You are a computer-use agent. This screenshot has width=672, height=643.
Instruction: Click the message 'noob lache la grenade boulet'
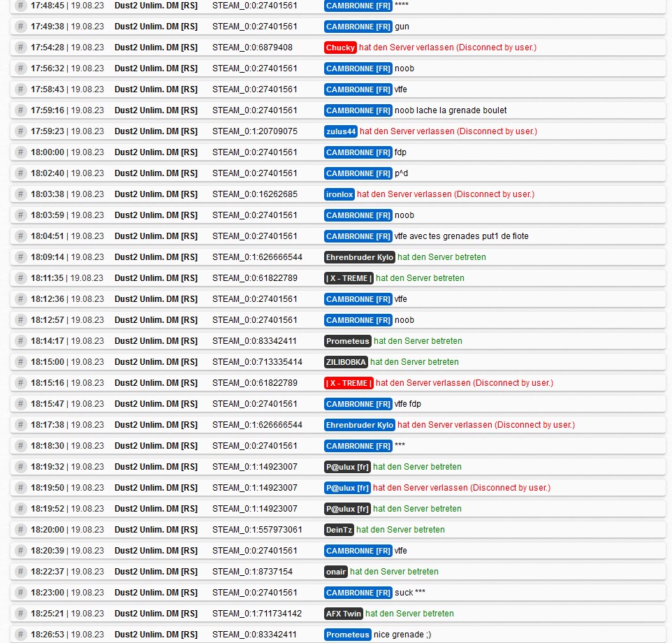pos(451,110)
